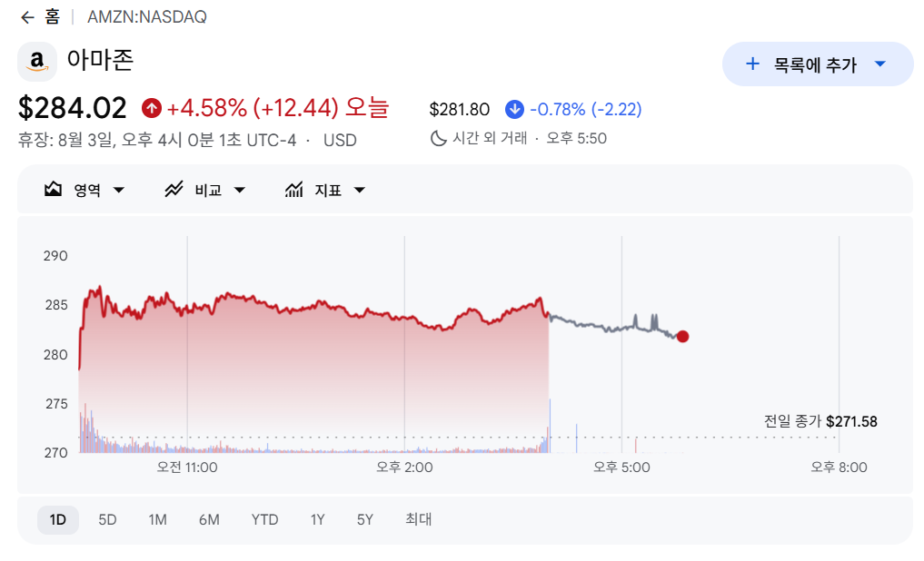Open the 목록에 추가 dropdown caret
This screenshot has height=561, width=924.
click(x=880, y=64)
